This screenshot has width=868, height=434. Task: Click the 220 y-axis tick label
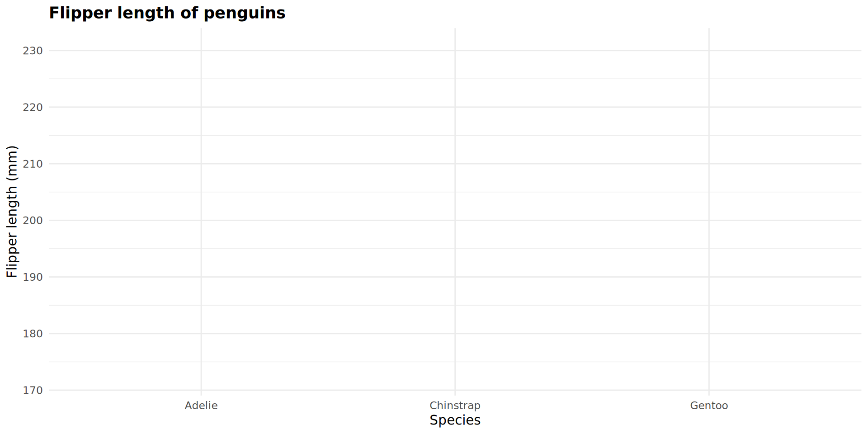click(33, 107)
